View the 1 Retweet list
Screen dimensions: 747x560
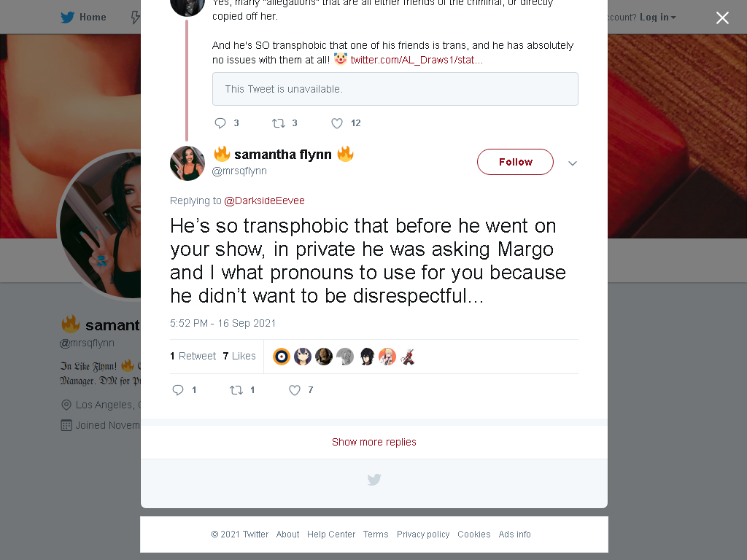(x=193, y=356)
